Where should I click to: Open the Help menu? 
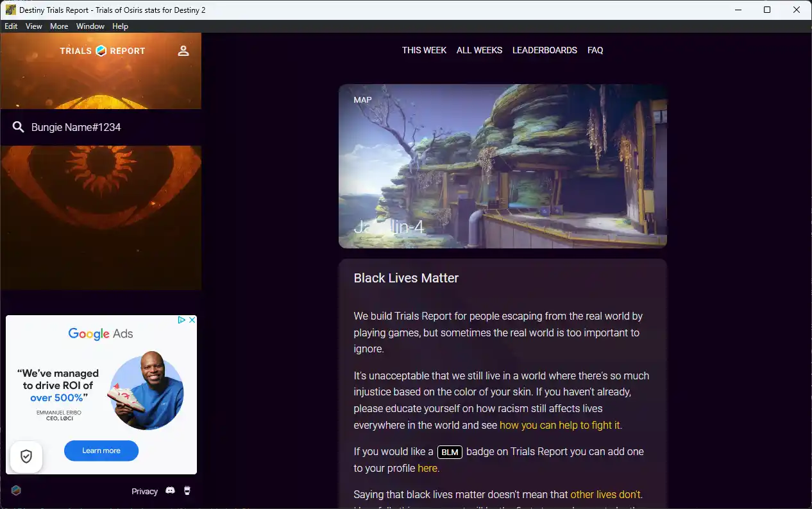point(120,26)
